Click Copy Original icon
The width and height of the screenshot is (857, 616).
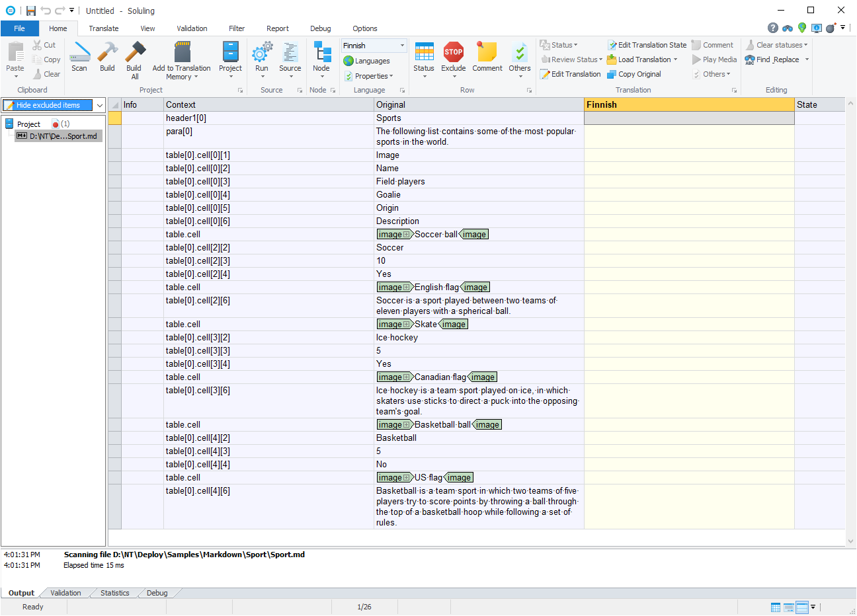point(612,74)
